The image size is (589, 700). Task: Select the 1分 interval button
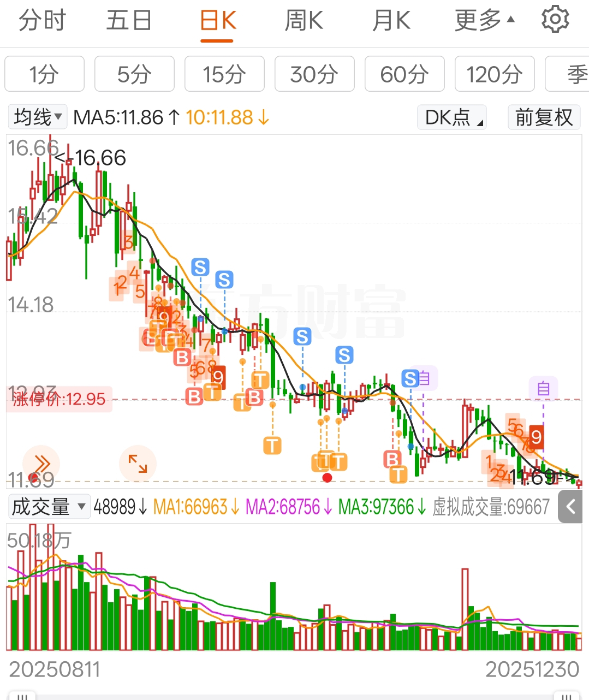pyautogui.click(x=44, y=74)
